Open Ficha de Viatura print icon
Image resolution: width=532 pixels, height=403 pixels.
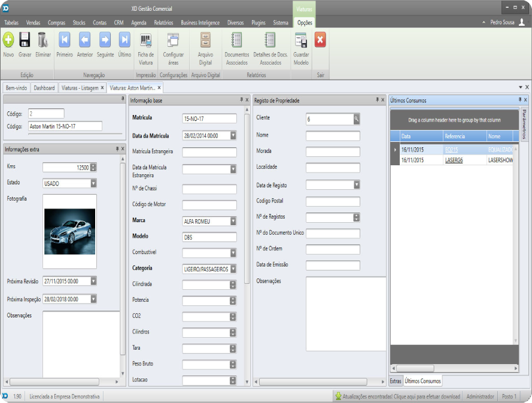pyautogui.click(x=146, y=40)
